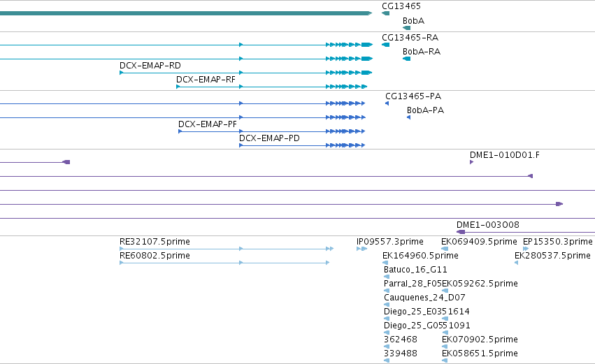Click the thick teal gene bar in top track
The width and height of the screenshot is (595, 364).
coord(186,13)
